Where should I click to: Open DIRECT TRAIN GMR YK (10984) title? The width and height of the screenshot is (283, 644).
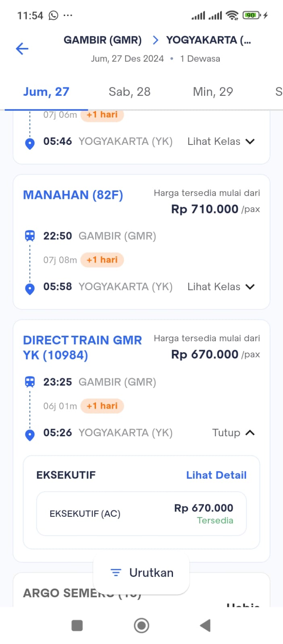click(82, 347)
